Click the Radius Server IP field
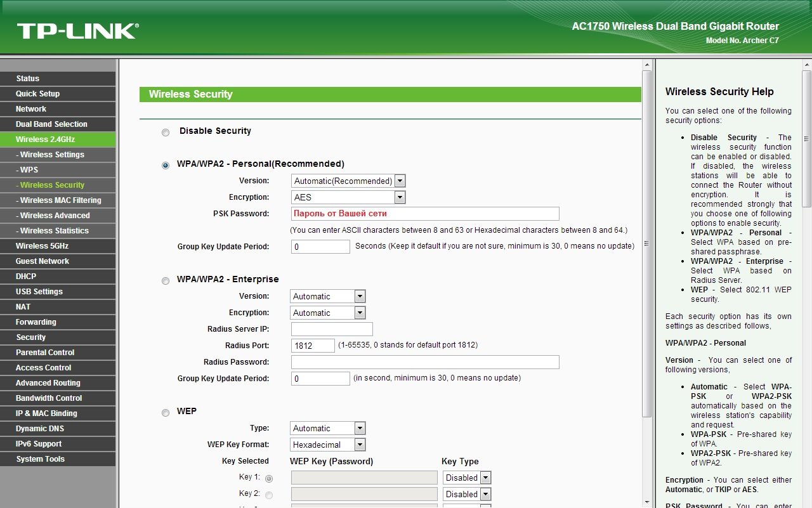812x508 pixels. [x=332, y=329]
